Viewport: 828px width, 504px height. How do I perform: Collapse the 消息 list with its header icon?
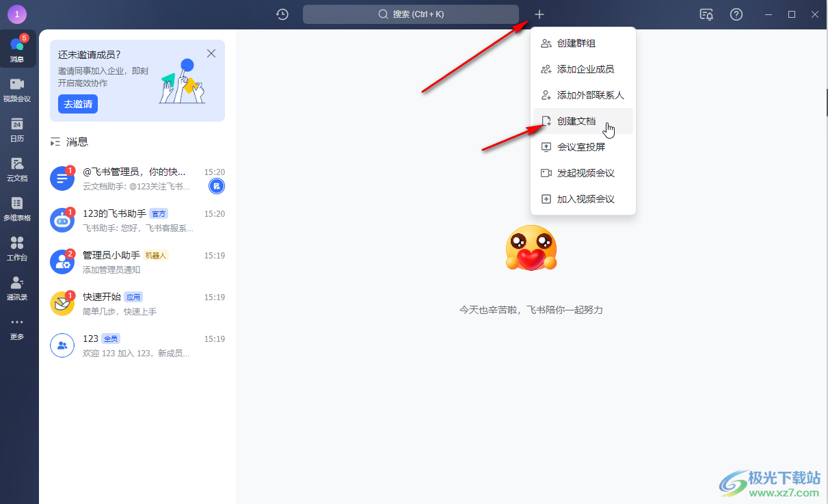click(55, 142)
